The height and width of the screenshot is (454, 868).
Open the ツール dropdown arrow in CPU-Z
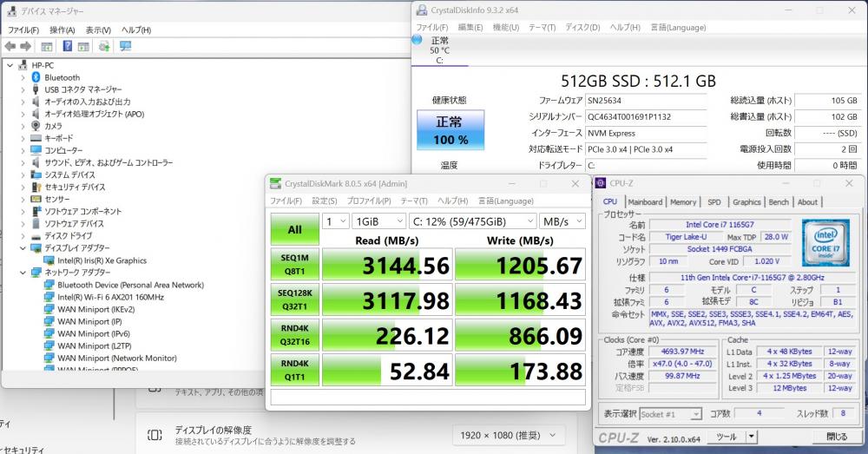(751, 437)
